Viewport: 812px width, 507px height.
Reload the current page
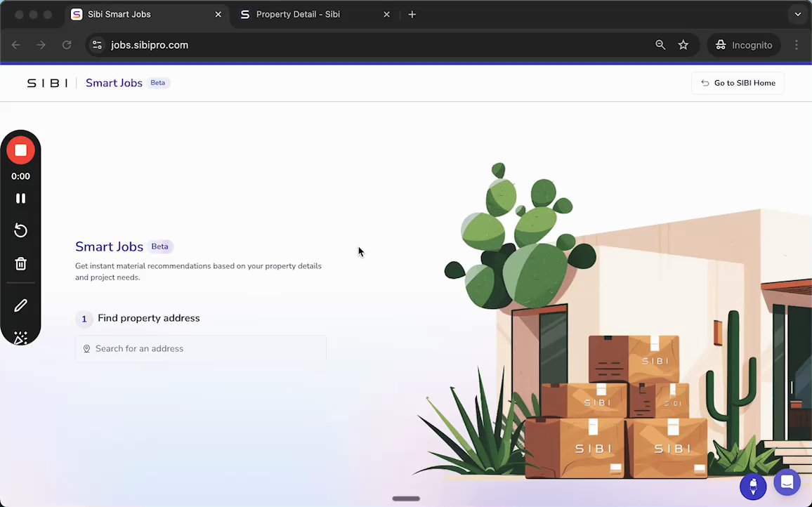[67, 45]
